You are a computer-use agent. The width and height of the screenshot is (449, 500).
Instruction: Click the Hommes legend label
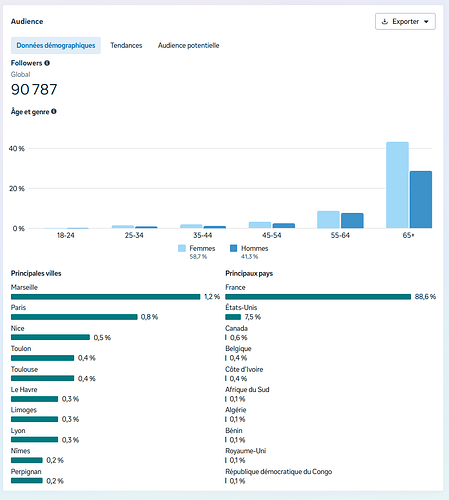coord(254,248)
